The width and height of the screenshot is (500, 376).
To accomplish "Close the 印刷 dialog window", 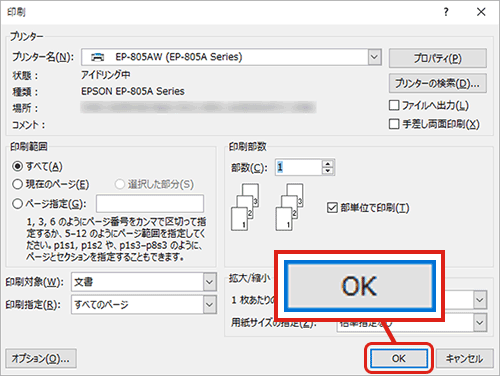I will [x=481, y=12].
